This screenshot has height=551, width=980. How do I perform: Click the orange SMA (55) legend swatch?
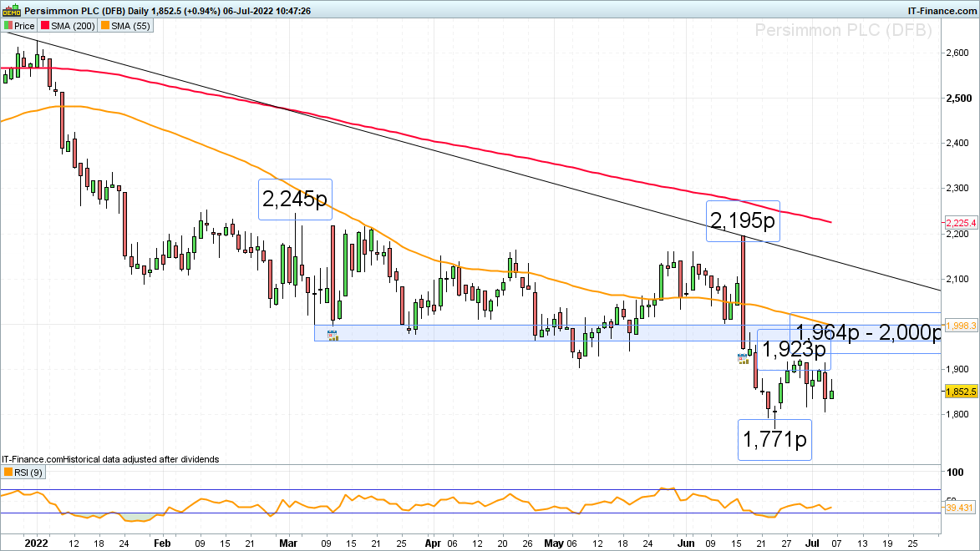click(105, 26)
